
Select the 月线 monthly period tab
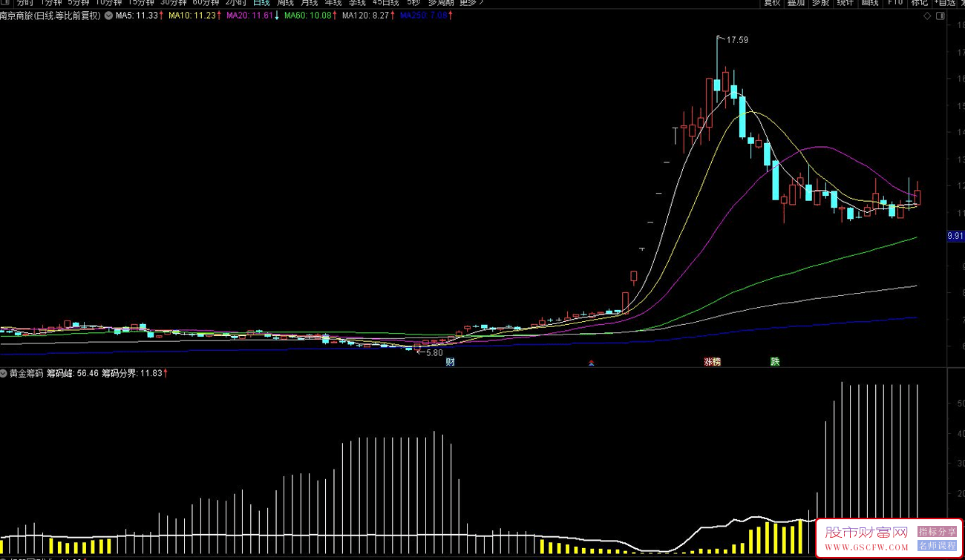coord(309,3)
